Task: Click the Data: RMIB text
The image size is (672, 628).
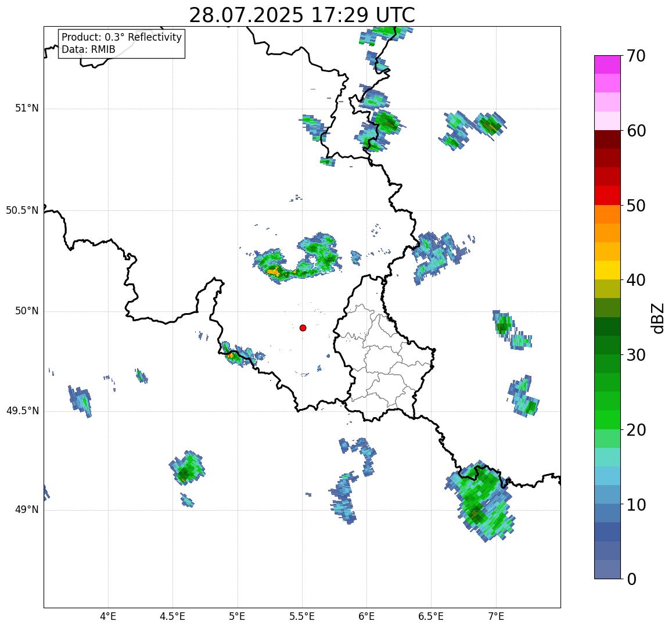Action: (x=88, y=49)
